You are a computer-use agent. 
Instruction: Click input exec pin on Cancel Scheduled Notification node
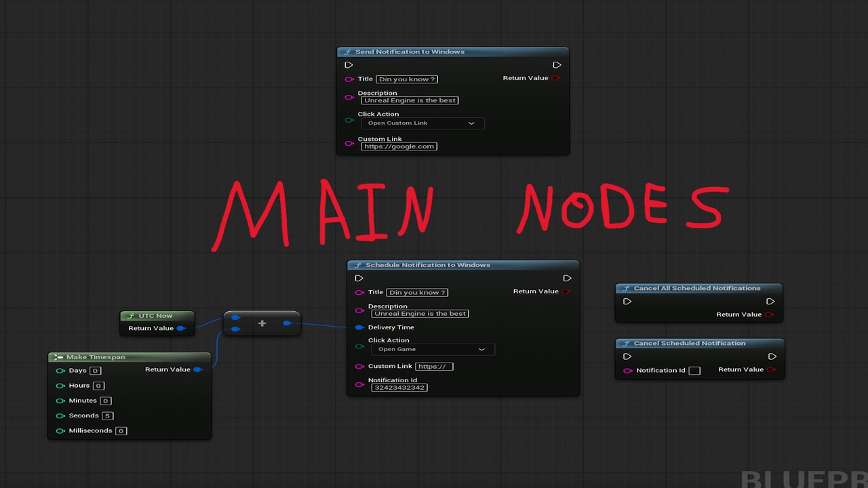pyautogui.click(x=627, y=357)
